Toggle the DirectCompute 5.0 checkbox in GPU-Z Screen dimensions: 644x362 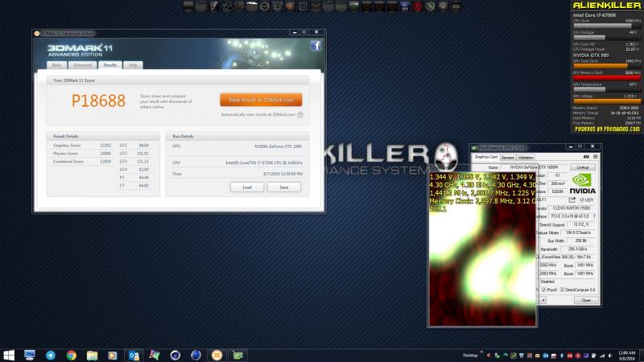click(562, 290)
